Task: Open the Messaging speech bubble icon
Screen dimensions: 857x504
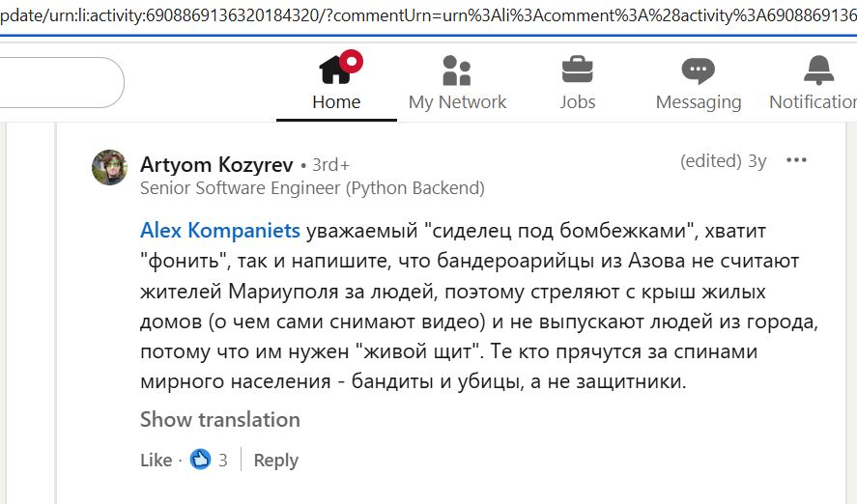Action: point(698,70)
